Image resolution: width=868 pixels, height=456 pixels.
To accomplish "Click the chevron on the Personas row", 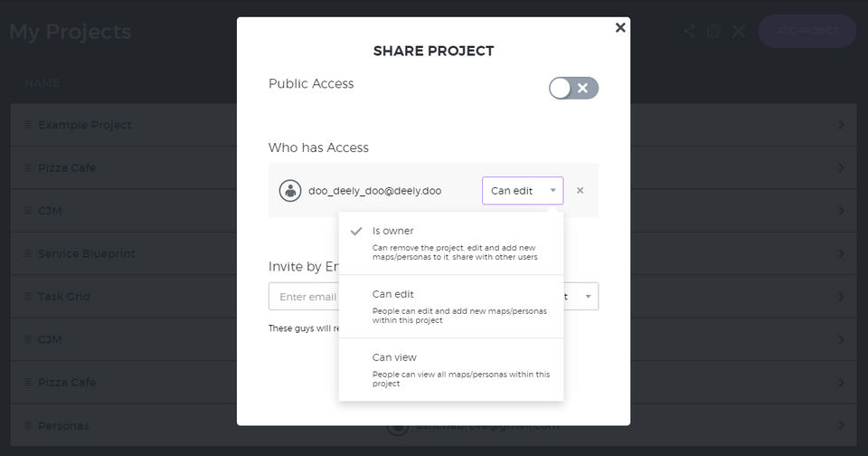I will tap(841, 425).
